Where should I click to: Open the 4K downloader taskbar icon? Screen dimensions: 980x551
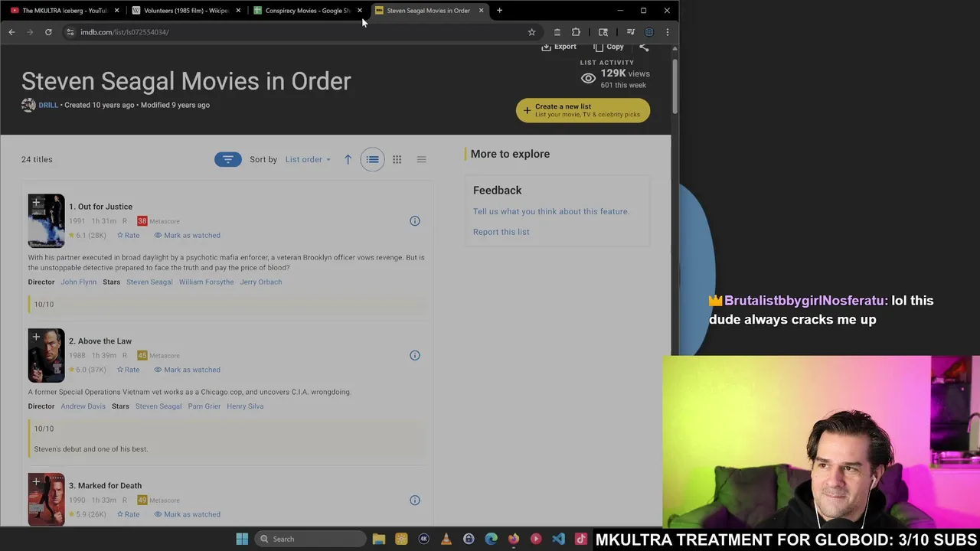pos(423,539)
